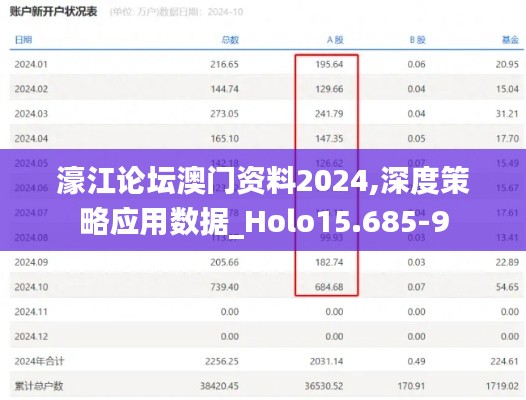Click the 2256.25 yearly total
Image resolution: width=526 pixels, height=400 pixels.
tap(222, 361)
